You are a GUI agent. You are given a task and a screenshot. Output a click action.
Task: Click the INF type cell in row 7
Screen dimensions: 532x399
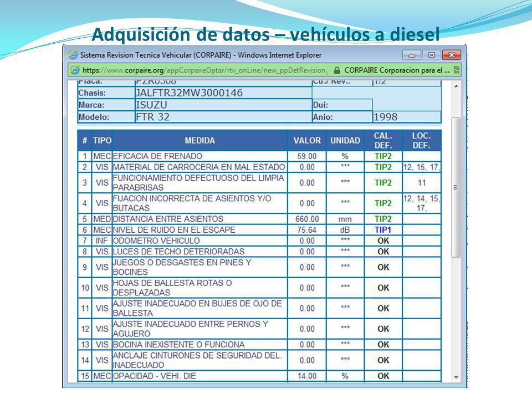click(x=101, y=241)
